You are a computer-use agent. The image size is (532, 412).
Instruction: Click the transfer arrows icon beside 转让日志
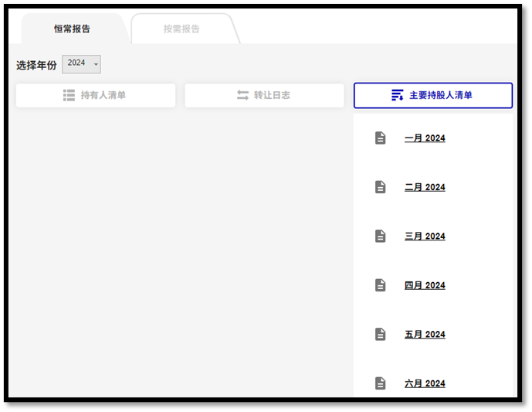[243, 95]
